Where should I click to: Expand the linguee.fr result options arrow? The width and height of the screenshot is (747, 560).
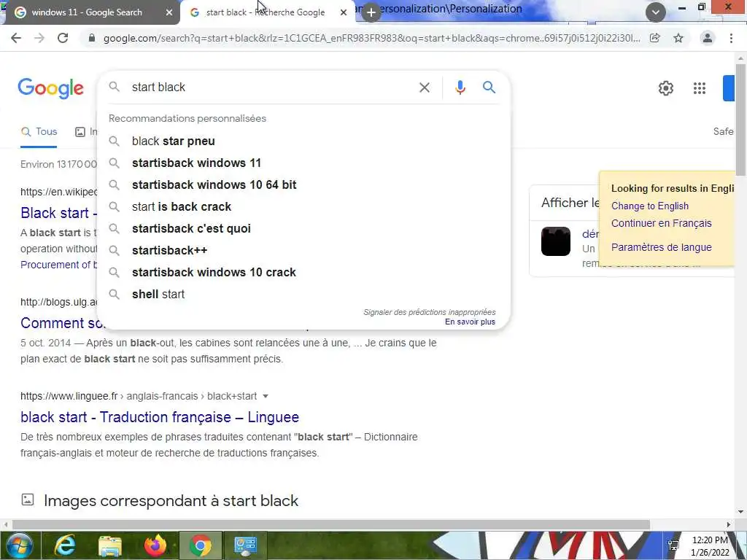266,396
